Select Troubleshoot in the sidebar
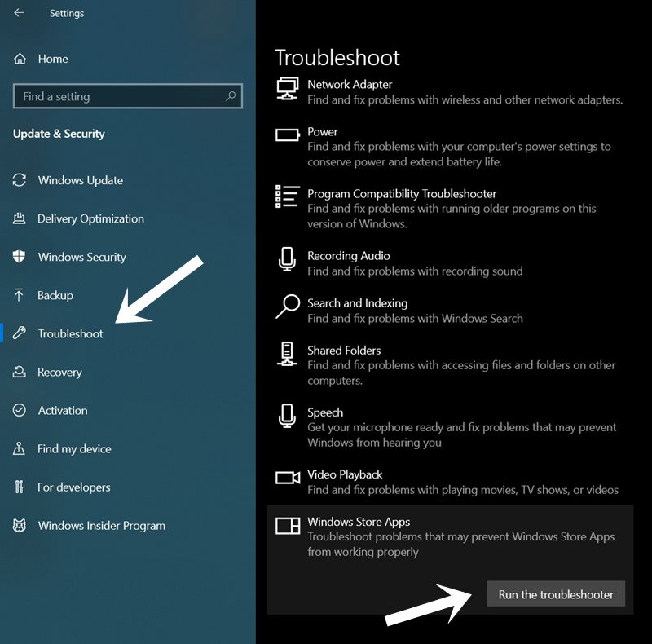The height and width of the screenshot is (644, 652). 70,333
